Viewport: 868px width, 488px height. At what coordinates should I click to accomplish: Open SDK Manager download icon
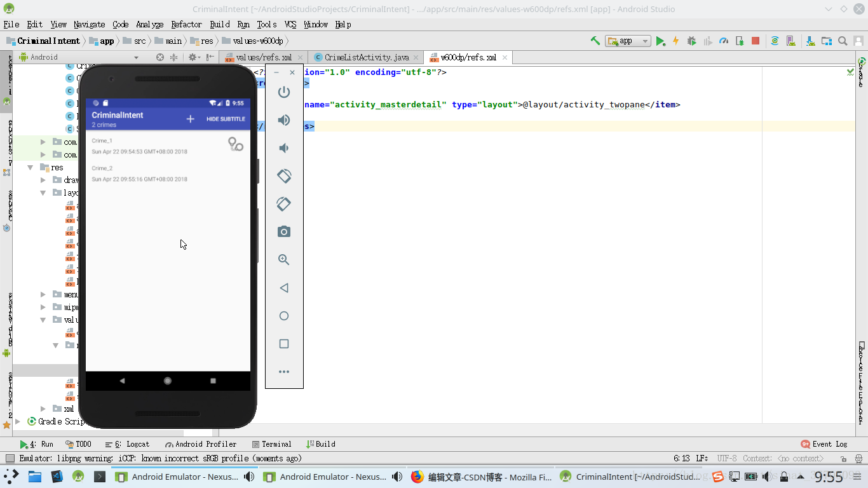[x=810, y=41]
